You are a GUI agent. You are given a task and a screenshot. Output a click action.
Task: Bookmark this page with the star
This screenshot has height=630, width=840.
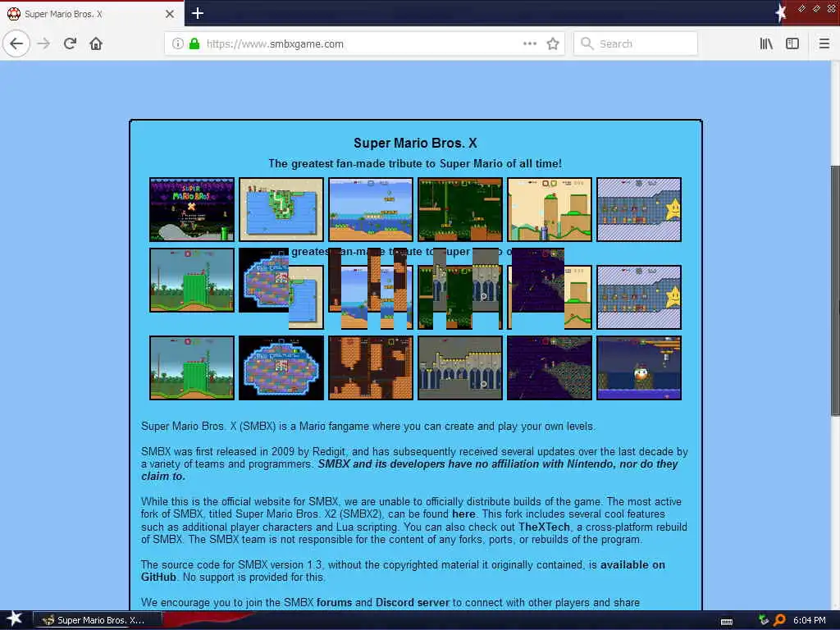pos(553,43)
